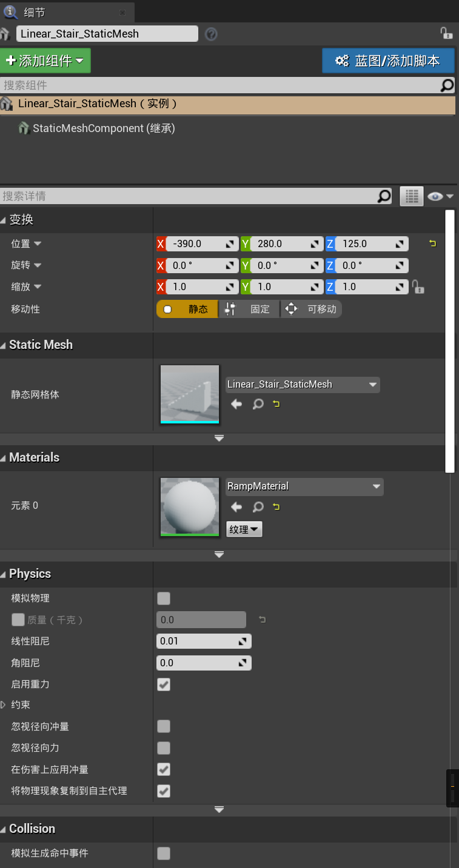Reset location to default yellow arrow
Viewport: 459px width, 868px height.
[x=432, y=244]
